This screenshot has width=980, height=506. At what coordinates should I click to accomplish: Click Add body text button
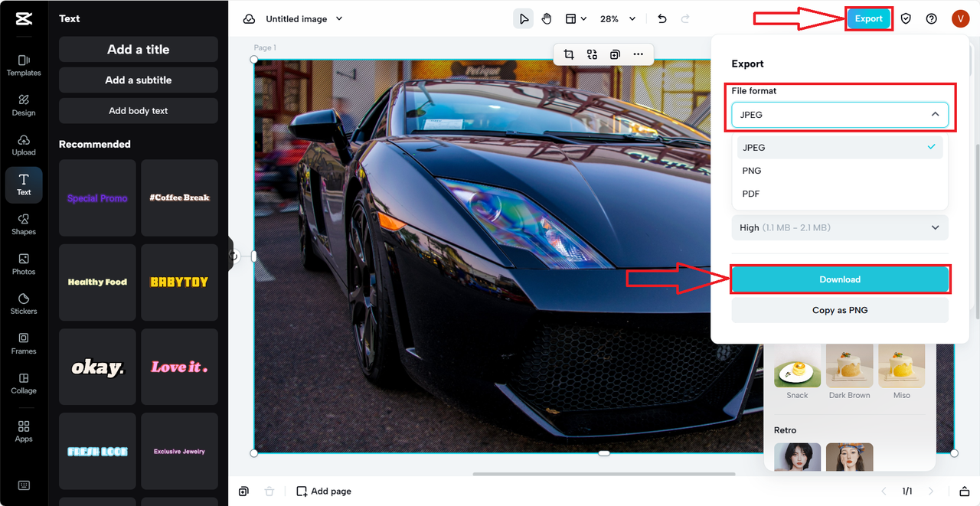tap(139, 111)
